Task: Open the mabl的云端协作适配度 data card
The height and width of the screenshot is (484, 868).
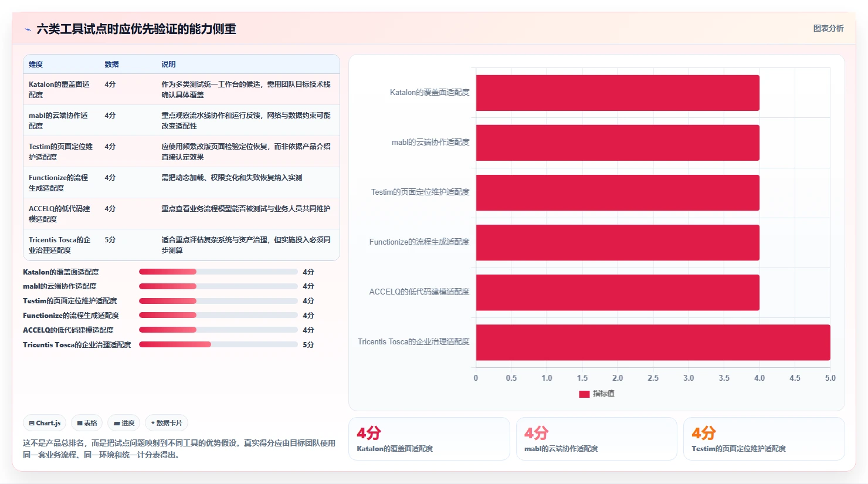Action: coord(596,439)
